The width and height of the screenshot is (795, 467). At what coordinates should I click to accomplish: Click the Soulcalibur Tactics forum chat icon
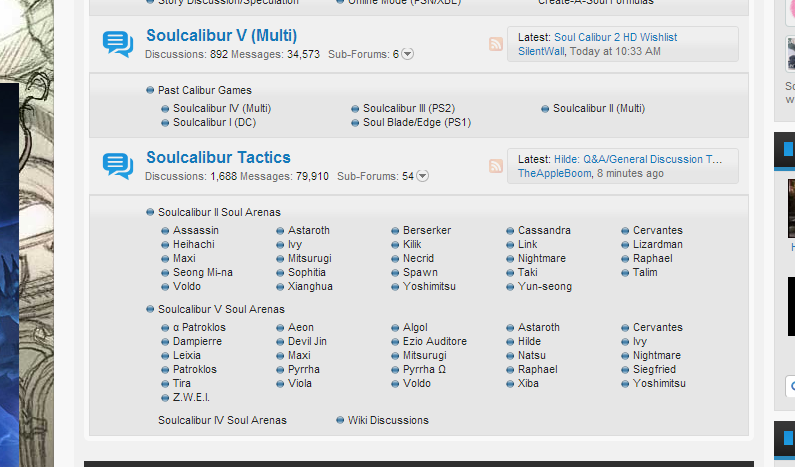click(x=117, y=166)
